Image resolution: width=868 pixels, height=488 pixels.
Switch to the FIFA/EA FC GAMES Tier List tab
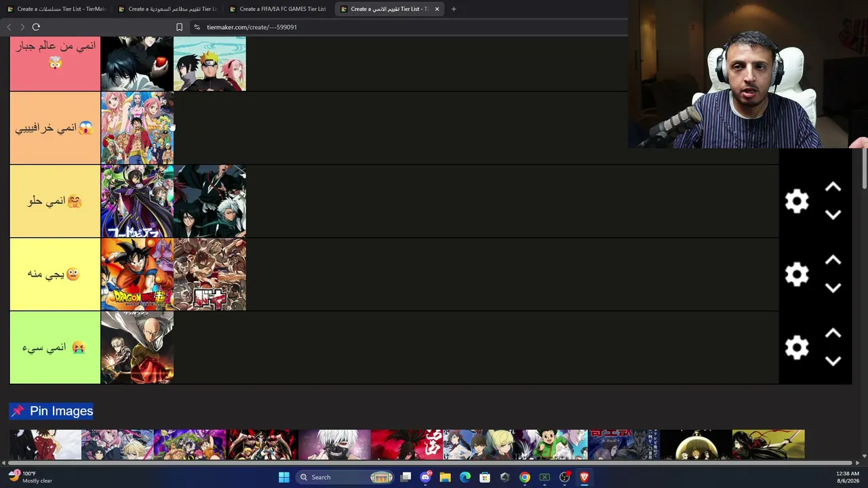click(x=279, y=9)
